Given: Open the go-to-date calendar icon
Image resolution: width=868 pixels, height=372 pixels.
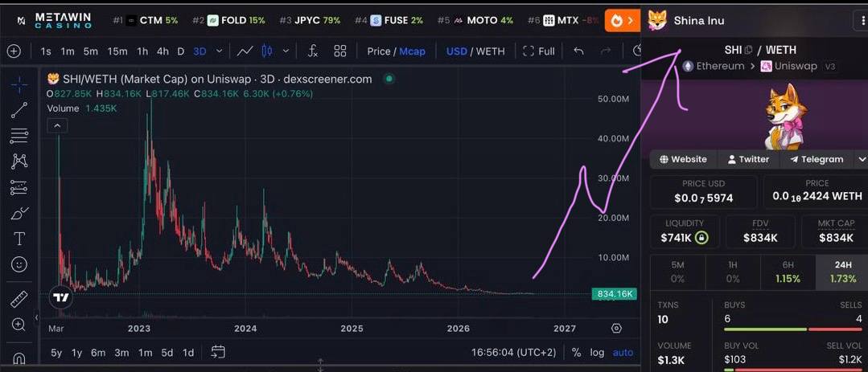Looking at the screenshot, I should (218, 352).
